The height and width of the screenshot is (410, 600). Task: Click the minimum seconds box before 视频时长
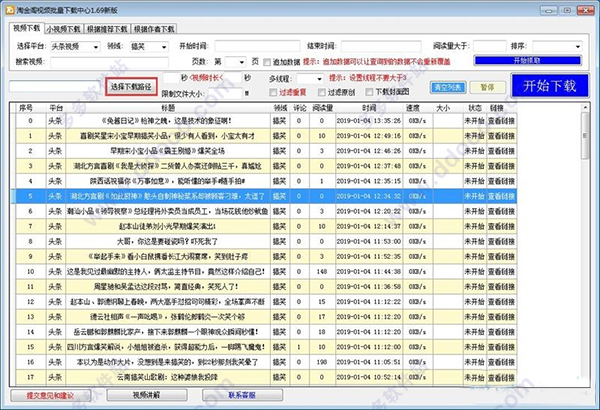[x=171, y=78]
